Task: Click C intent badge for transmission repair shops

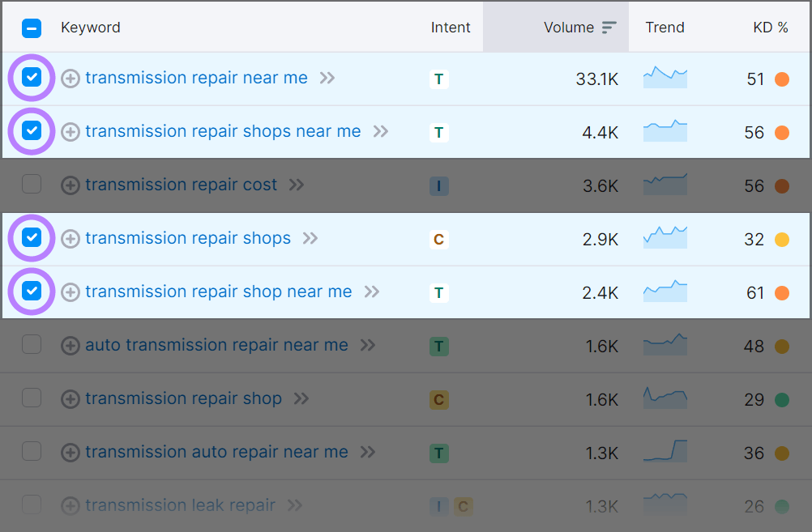Action: [438, 239]
